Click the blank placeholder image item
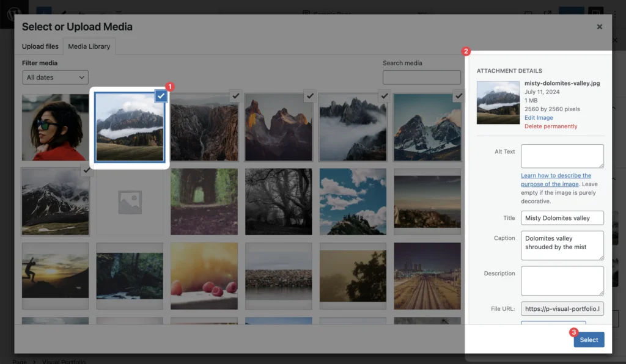Screen dimensions: 626x364 click(130, 202)
